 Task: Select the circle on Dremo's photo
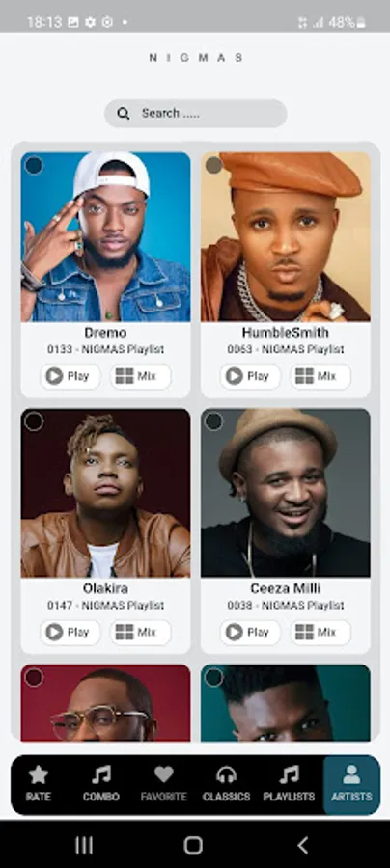coord(34,166)
